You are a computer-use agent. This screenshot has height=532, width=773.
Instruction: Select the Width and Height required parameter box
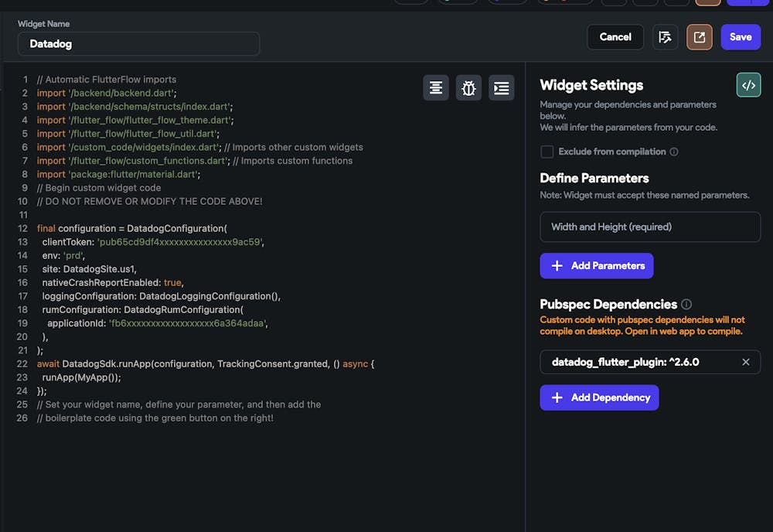[650, 227]
